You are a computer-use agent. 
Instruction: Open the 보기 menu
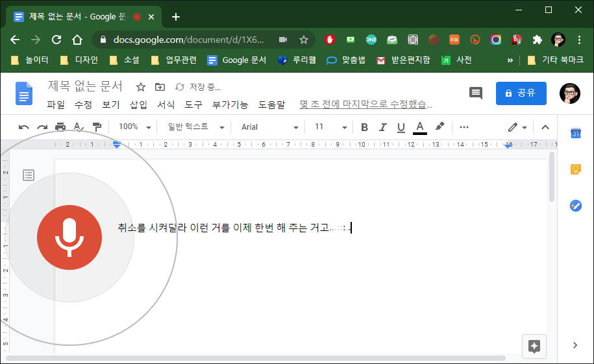[111, 104]
